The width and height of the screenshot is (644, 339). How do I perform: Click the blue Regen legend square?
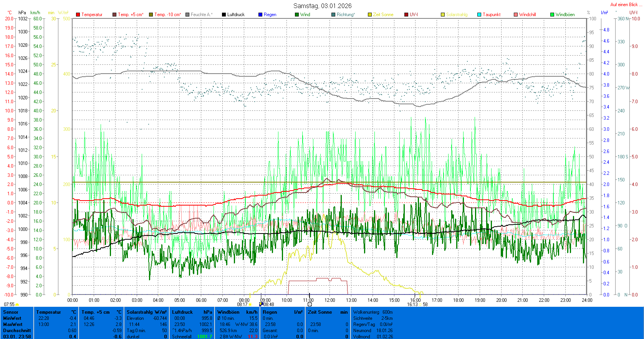click(x=260, y=15)
